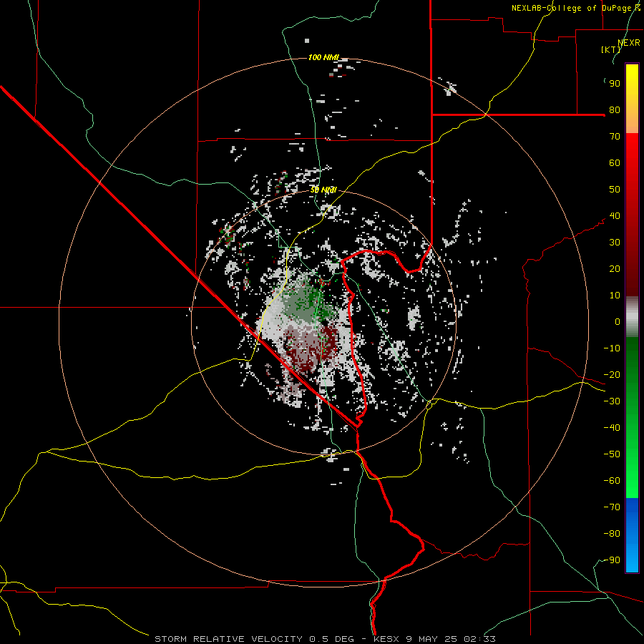Click the 60 value on the velocity scale
Image resolution: width=644 pixels, height=644 pixels.
[615, 163]
